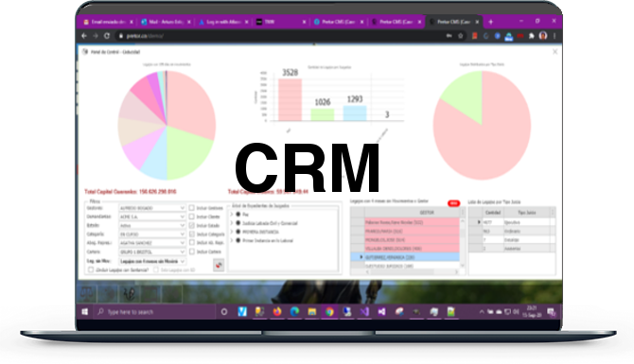Select the GUTIERREZ, FERNANDA row in Gestor table

[x=405, y=257]
